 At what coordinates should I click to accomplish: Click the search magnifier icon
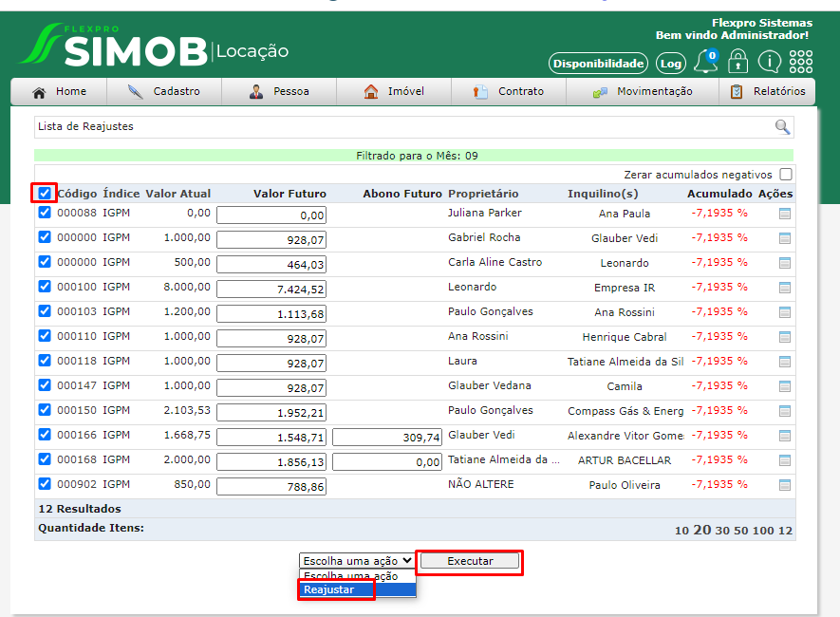pyautogui.click(x=782, y=127)
